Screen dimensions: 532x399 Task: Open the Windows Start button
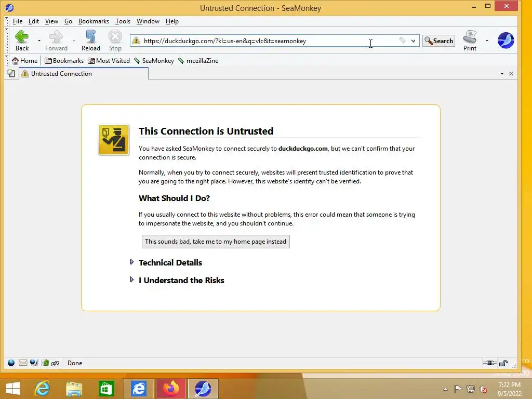pyautogui.click(x=13, y=389)
